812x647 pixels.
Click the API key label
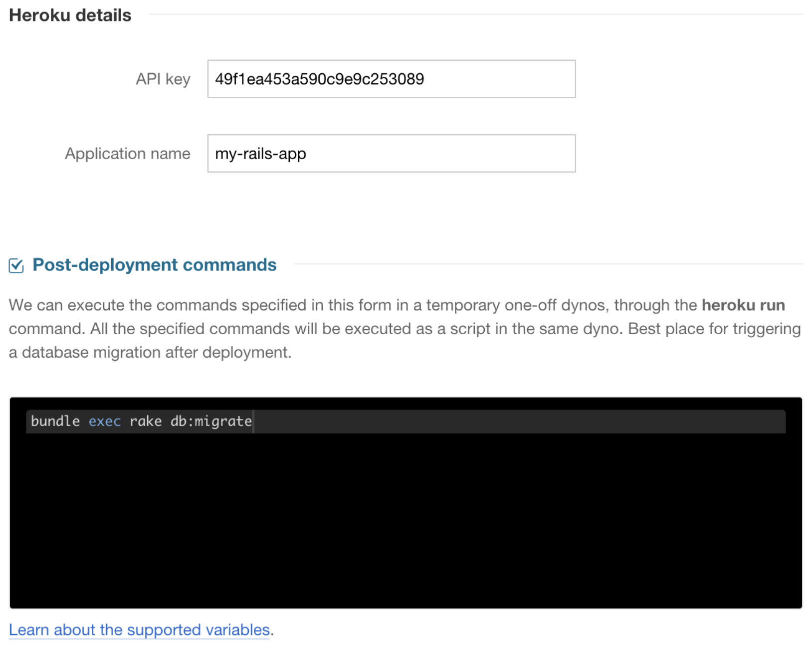point(163,79)
